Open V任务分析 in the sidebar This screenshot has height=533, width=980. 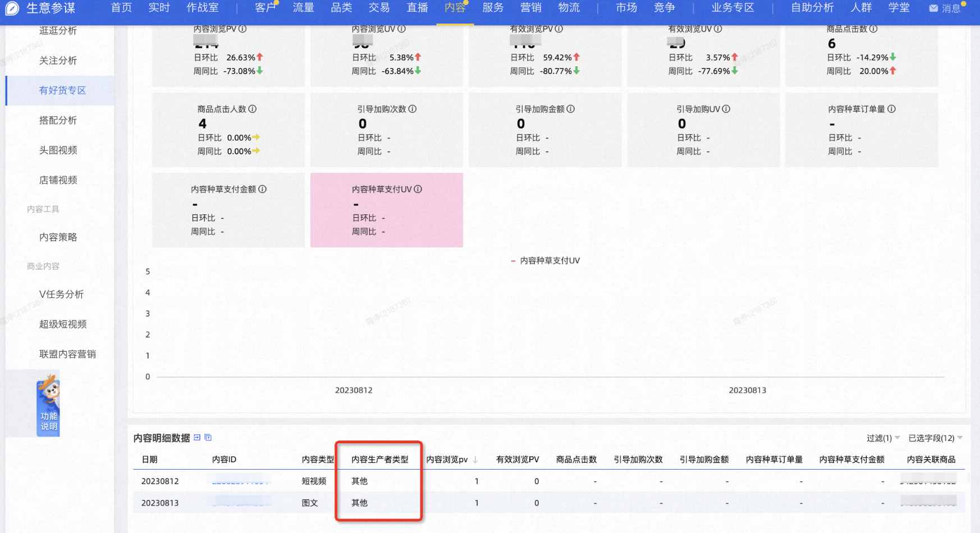click(x=61, y=294)
